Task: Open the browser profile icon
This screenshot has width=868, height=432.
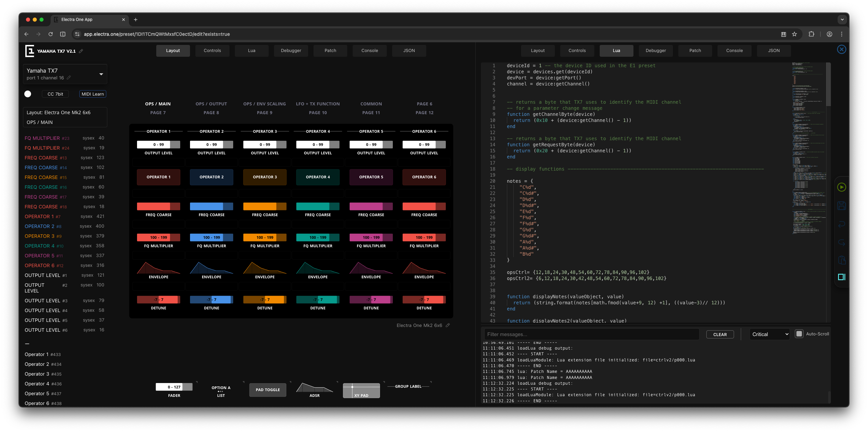Action: (x=829, y=34)
